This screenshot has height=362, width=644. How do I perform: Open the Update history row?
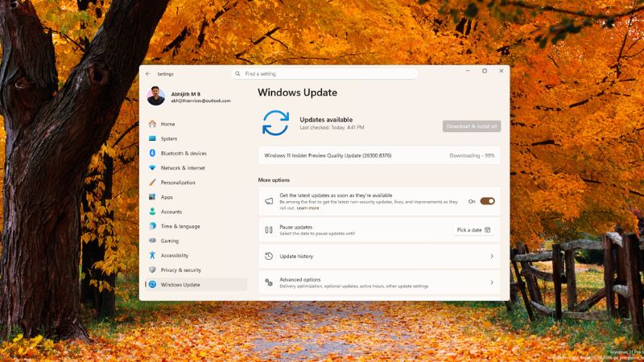click(x=379, y=256)
